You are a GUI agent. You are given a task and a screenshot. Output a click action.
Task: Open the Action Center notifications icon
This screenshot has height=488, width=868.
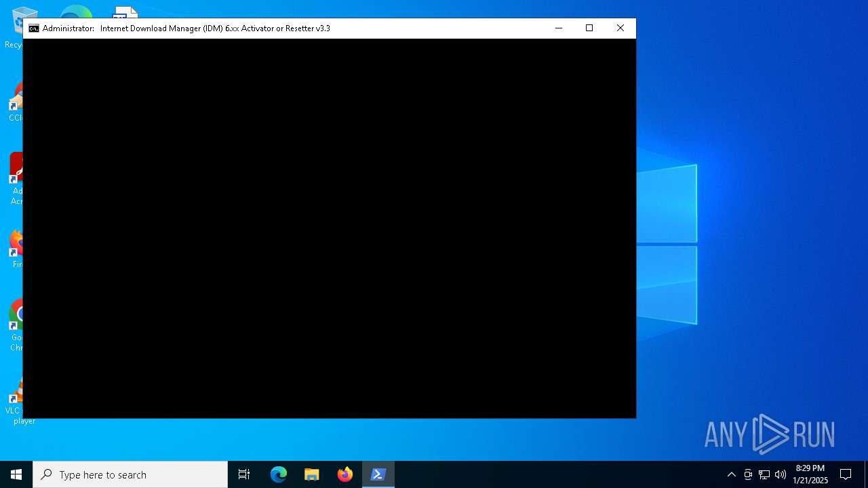pos(846,474)
